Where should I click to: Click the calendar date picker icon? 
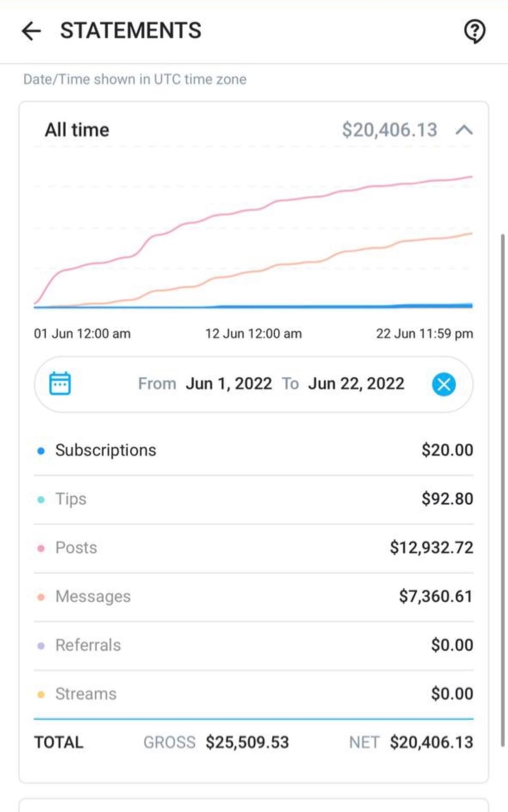point(60,384)
